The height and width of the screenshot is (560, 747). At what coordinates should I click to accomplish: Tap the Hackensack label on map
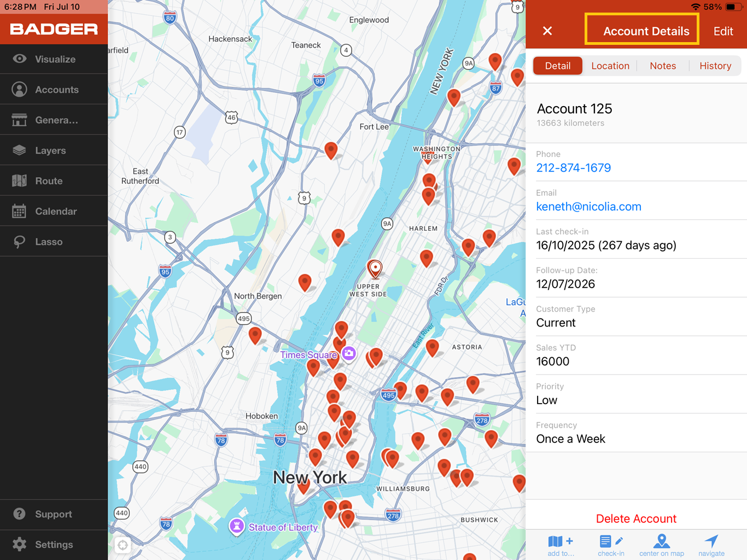click(x=230, y=39)
